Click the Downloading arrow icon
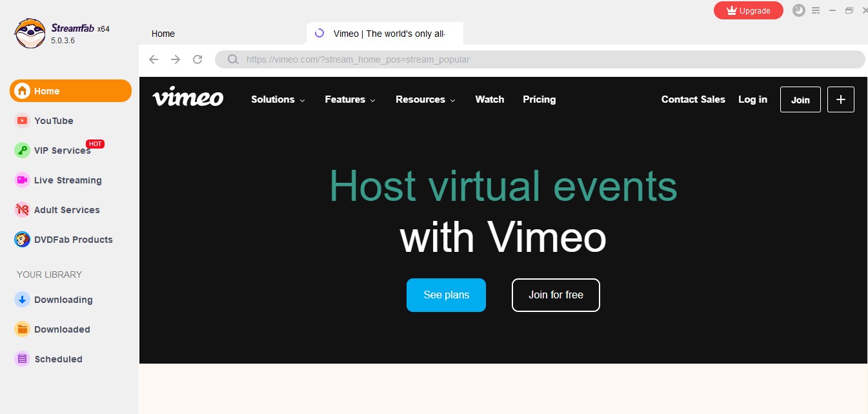868x414 pixels. [x=23, y=300]
